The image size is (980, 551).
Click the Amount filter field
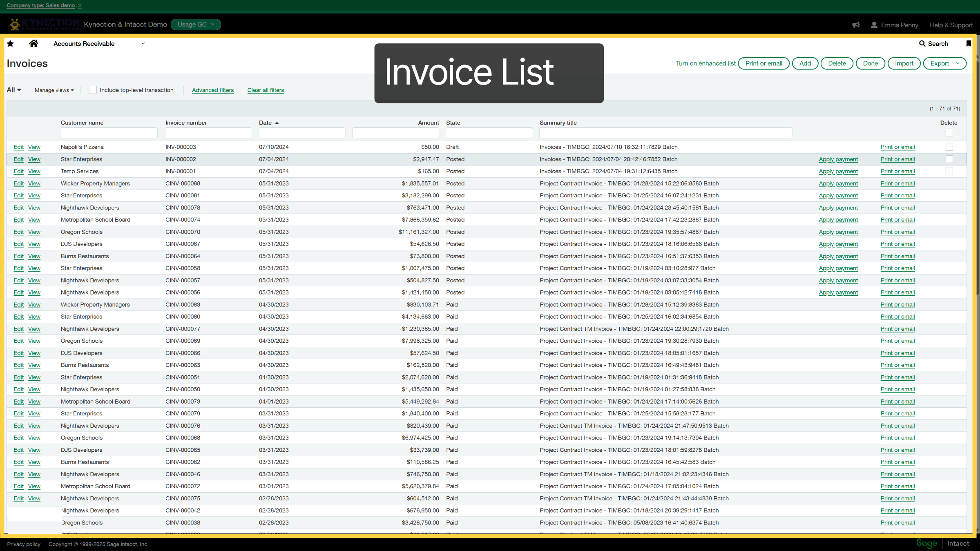point(395,133)
